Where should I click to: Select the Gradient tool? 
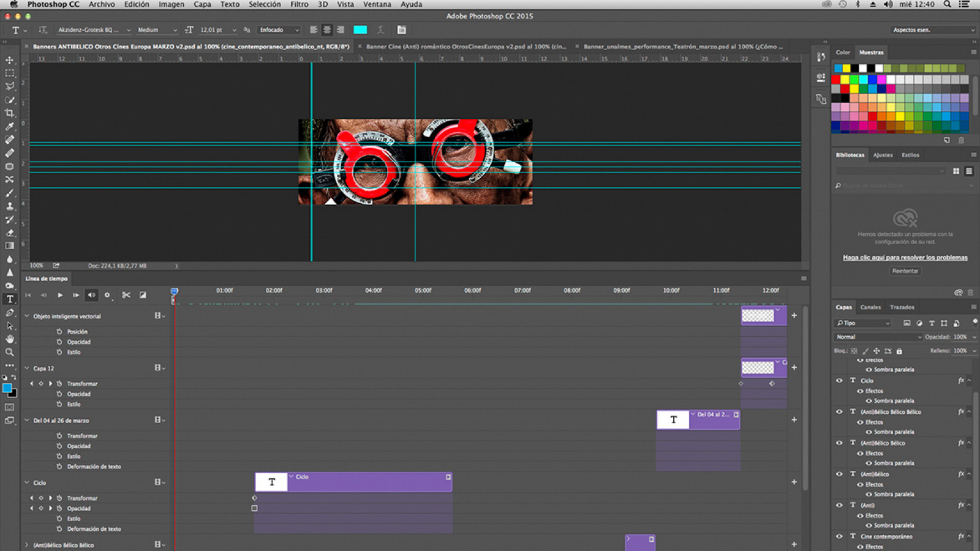click(9, 246)
